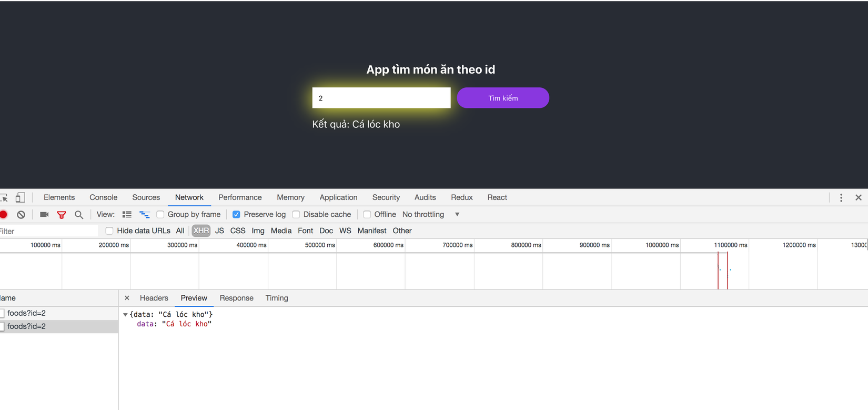Open the Sources tab
This screenshot has height=410, width=868.
point(146,198)
